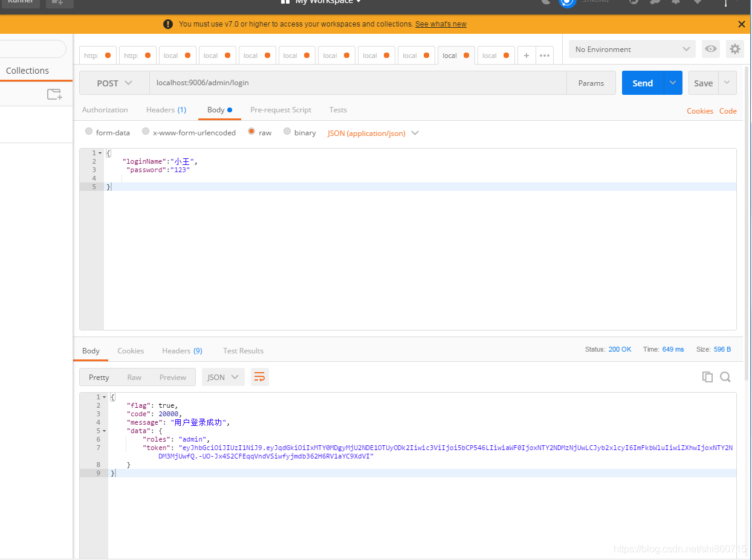Expand the Send button dropdown arrow
Screen dimensions: 752x560
[673, 83]
